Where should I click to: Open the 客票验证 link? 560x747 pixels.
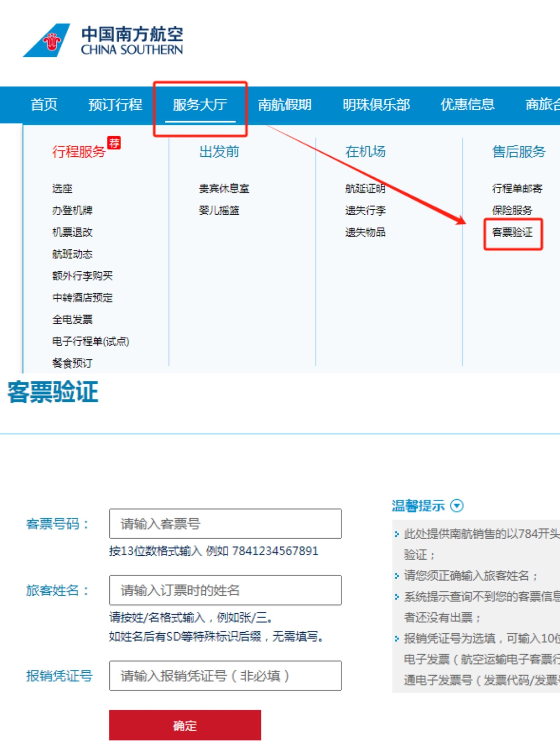[x=512, y=232]
